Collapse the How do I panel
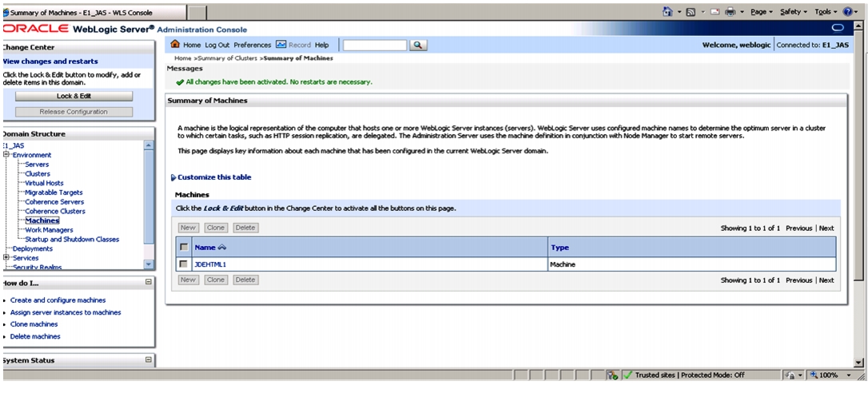The image size is (868, 397). coord(149,282)
